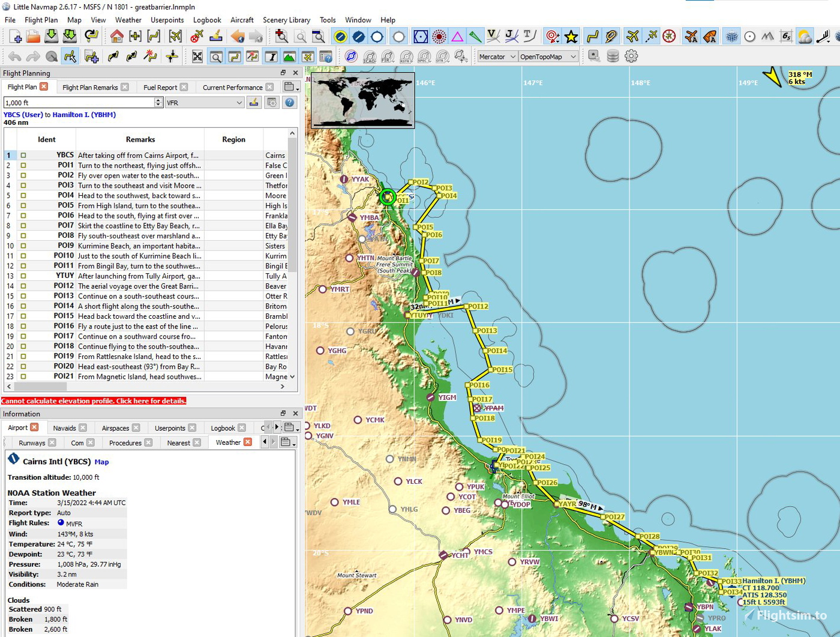Open the Information dock tab list menu button

tap(291, 427)
